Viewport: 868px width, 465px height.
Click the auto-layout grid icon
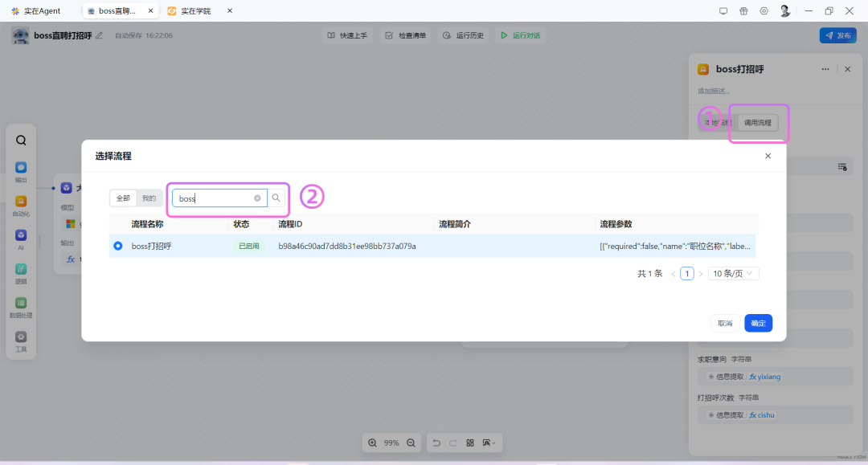[470, 443]
